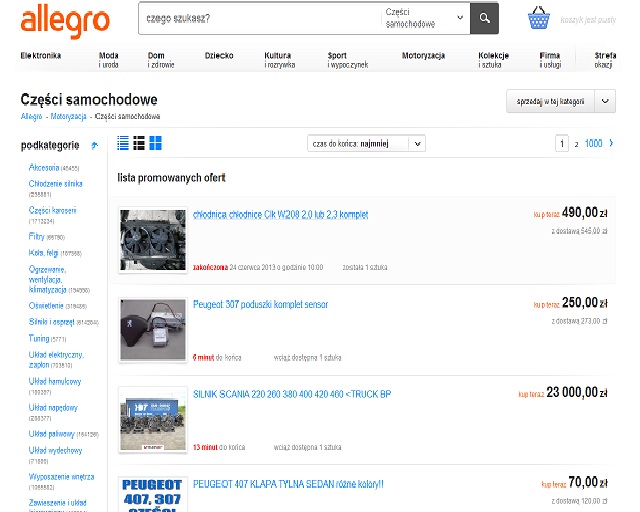Open Moda i uroda menu

pos(109,60)
